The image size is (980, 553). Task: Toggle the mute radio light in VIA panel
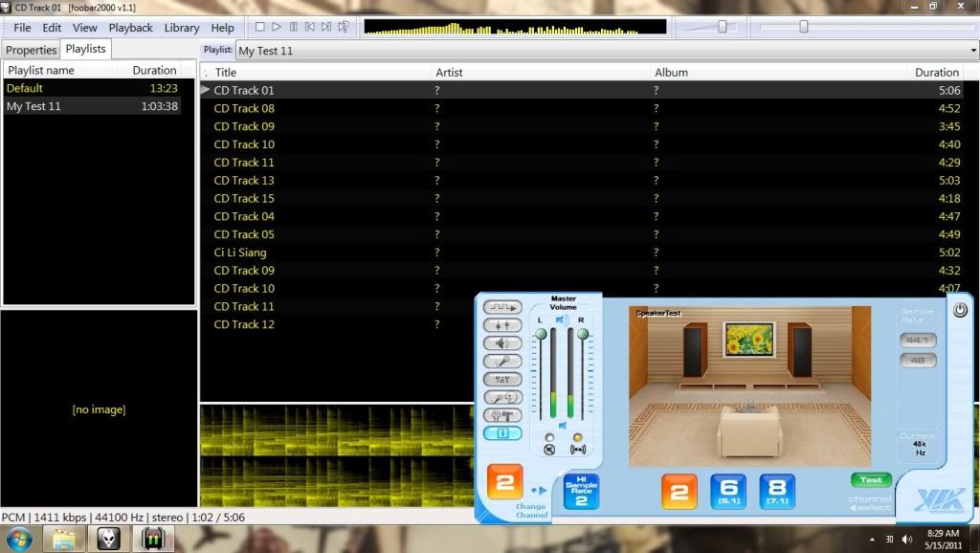pos(549,437)
